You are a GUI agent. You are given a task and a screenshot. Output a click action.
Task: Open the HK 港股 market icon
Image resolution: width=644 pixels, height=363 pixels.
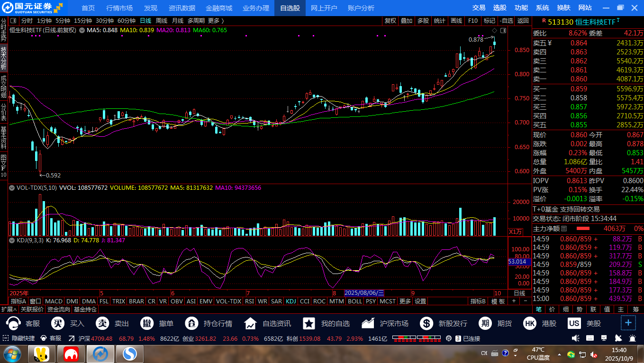pos(530,324)
